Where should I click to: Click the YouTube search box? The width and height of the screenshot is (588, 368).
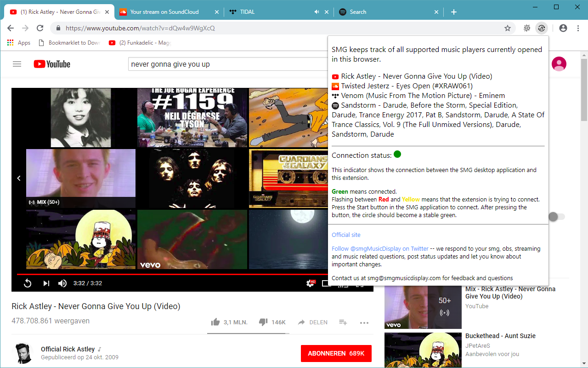click(x=228, y=64)
